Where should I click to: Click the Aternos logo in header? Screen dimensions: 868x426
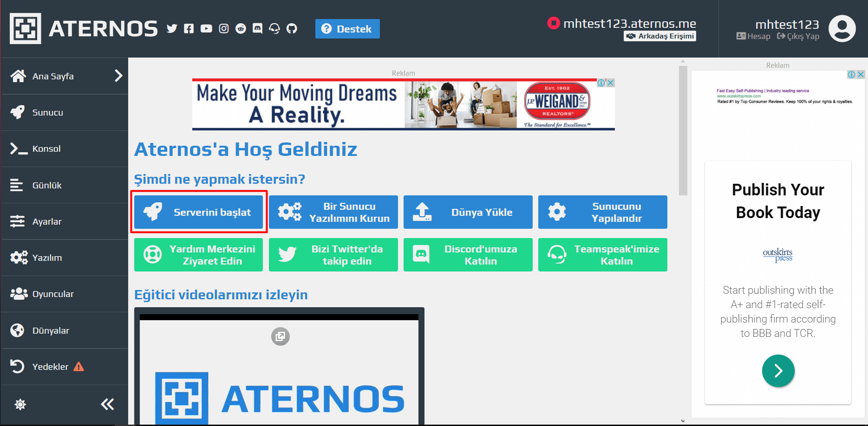tap(84, 28)
